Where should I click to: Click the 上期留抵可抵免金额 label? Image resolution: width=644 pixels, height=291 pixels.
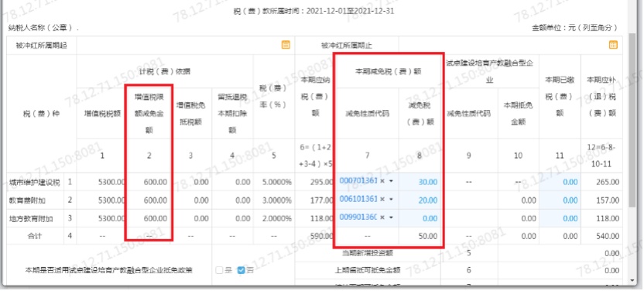click(x=368, y=270)
